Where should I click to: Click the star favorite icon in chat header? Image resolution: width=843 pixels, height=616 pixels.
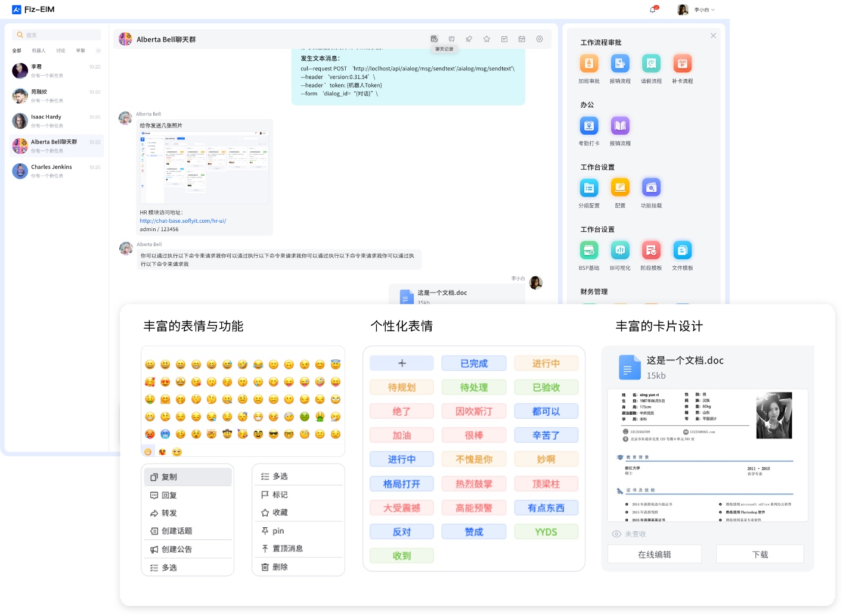486,39
